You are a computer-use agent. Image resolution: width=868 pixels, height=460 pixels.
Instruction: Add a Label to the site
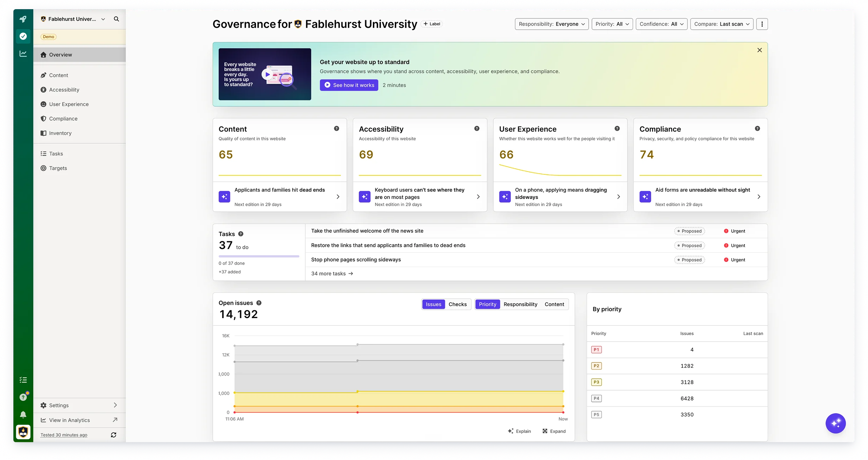(432, 24)
